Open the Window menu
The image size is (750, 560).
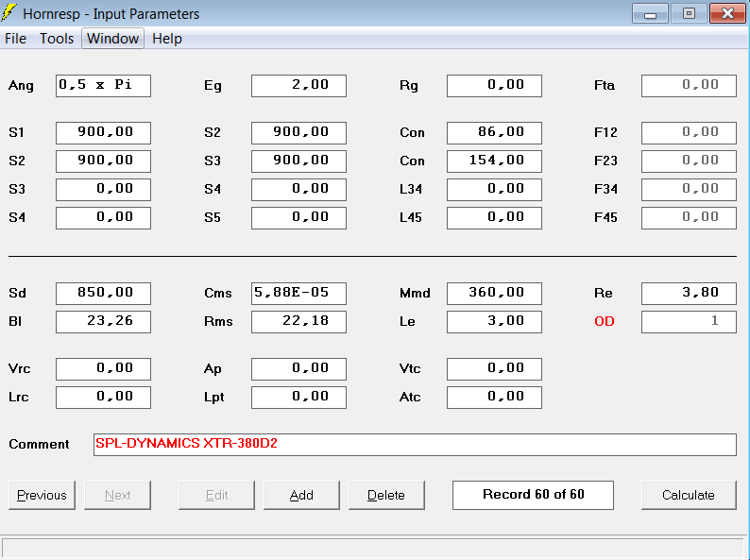(x=113, y=39)
